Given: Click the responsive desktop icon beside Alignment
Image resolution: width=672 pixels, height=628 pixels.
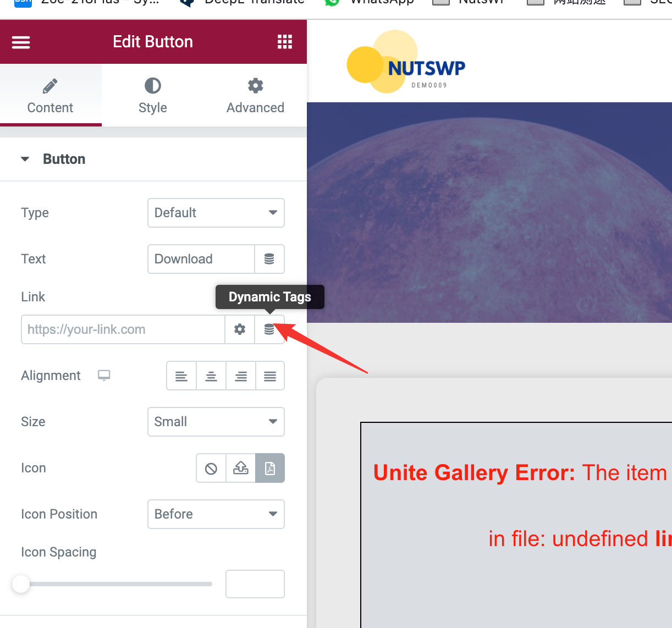Looking at the screenshot, I should click(104, 375).
